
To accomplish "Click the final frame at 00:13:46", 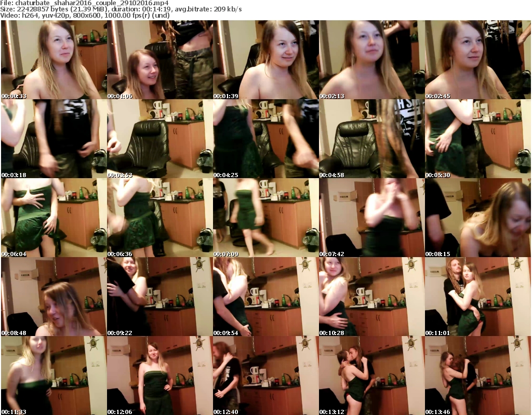I will pyautogui.click(x=478, y=376).
